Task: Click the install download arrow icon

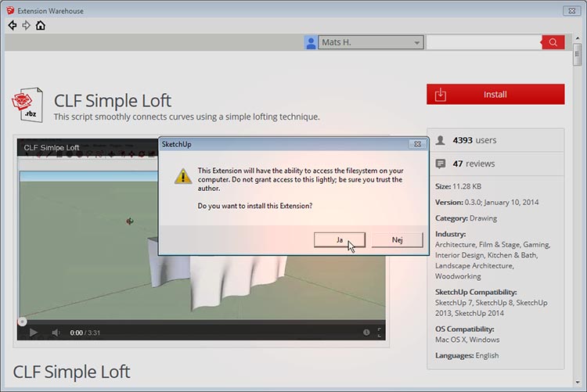Action: [440, 95]
